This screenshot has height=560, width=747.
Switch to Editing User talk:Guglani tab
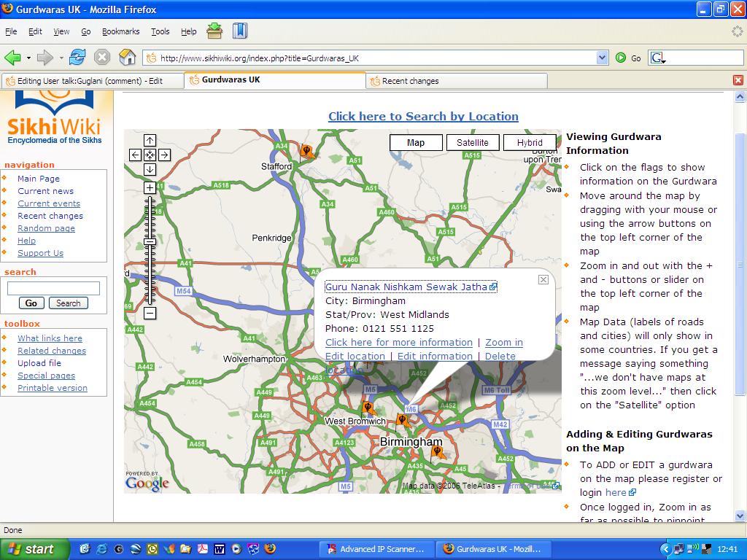click(x=93, y=81)
